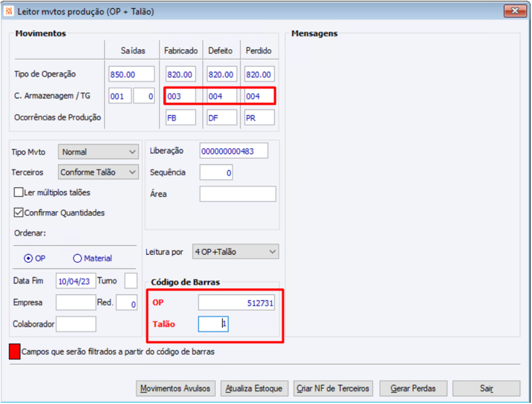Screen dimensions: 532x404
Task: Click the Defeito Tipo de Operação field
Action: tap(222, 74)
